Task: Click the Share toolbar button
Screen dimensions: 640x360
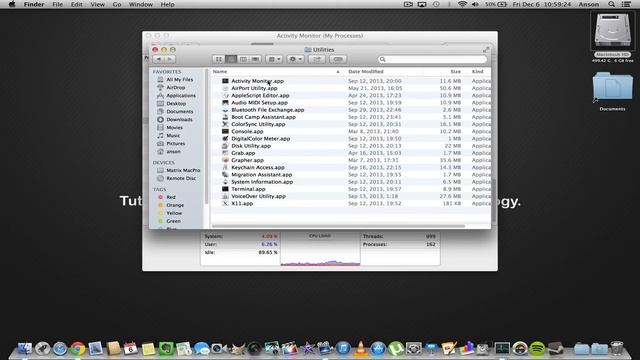Action: [317, 59]
